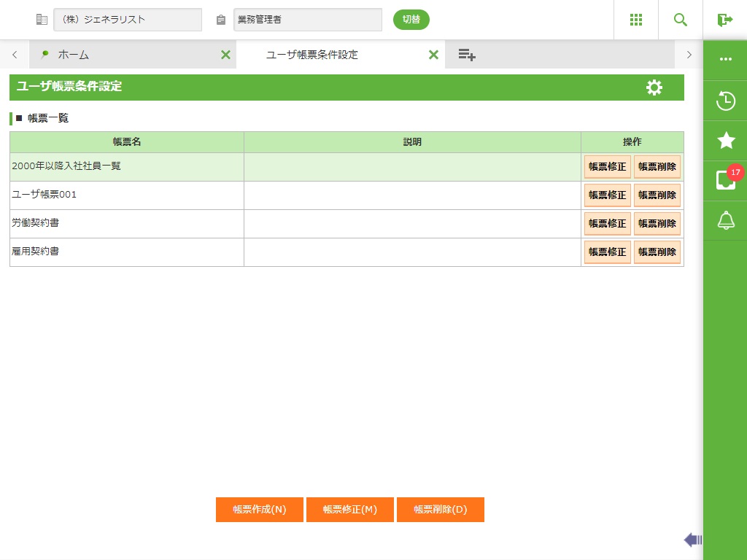Collapse sidebar with the purple arrow icon
The image size is (747, 560).
(692, 540)
